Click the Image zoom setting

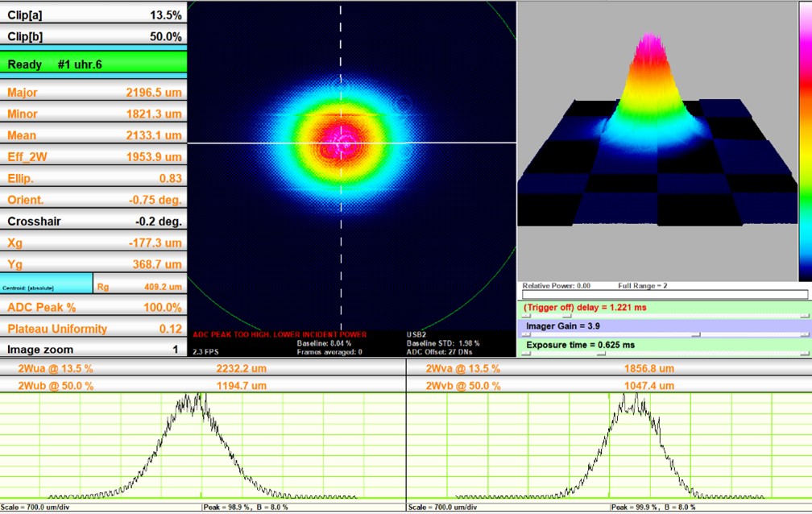[x=93, y=350]
